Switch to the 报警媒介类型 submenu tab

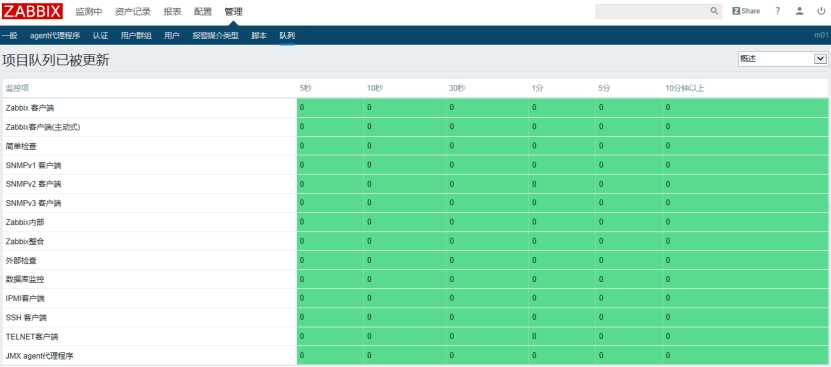click(x=216, y=36)
